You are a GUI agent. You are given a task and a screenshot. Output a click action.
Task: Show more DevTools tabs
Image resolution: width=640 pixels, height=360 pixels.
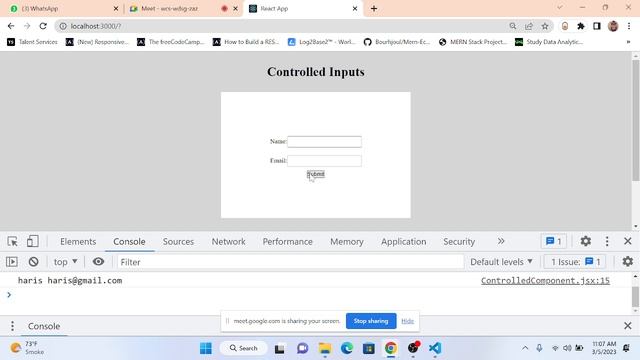click(x=501, y=241)
